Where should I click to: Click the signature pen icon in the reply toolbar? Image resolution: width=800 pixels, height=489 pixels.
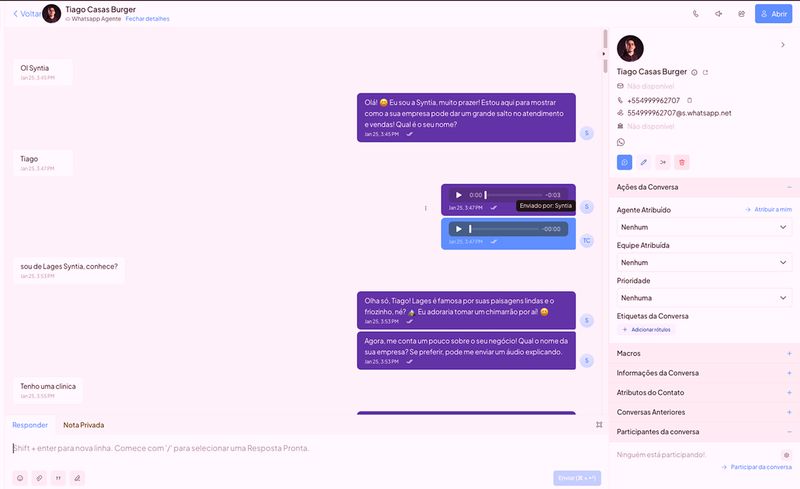77,478
